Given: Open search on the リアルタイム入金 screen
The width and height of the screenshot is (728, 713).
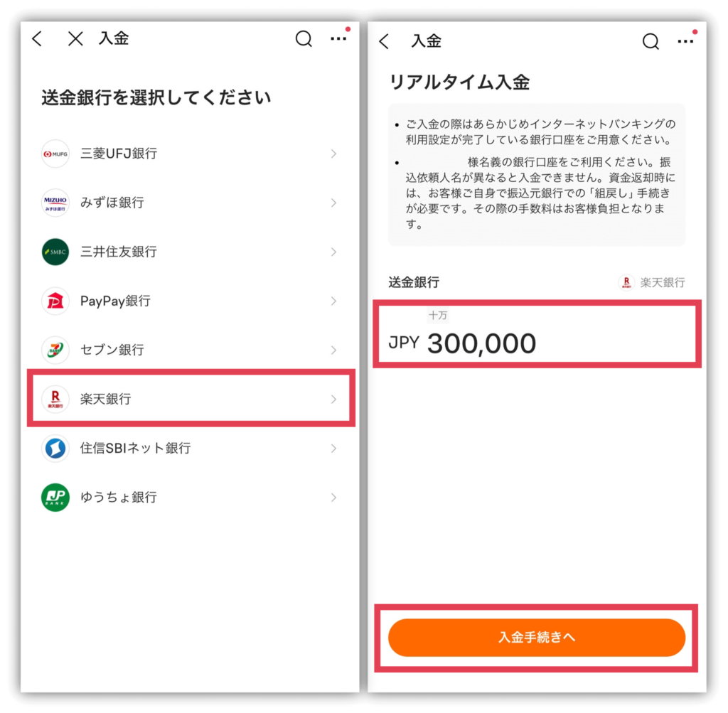Looking at the screenshot, I should (x=651, y=42).
